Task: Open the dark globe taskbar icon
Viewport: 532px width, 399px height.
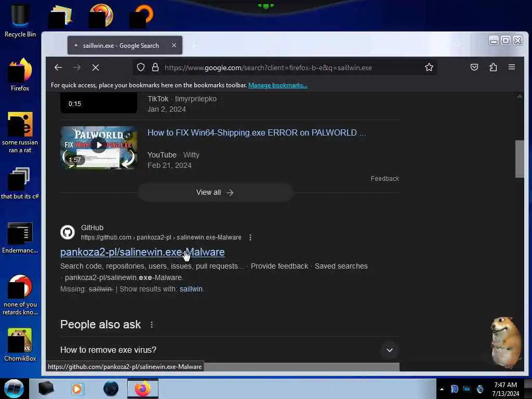Action: (x=111, y=389)
